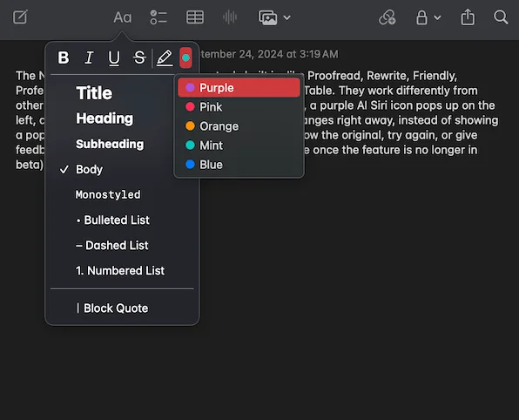Expand the media dropdown chevron
The height and width of the screenshot is (420, 519).
pos(287,17)
